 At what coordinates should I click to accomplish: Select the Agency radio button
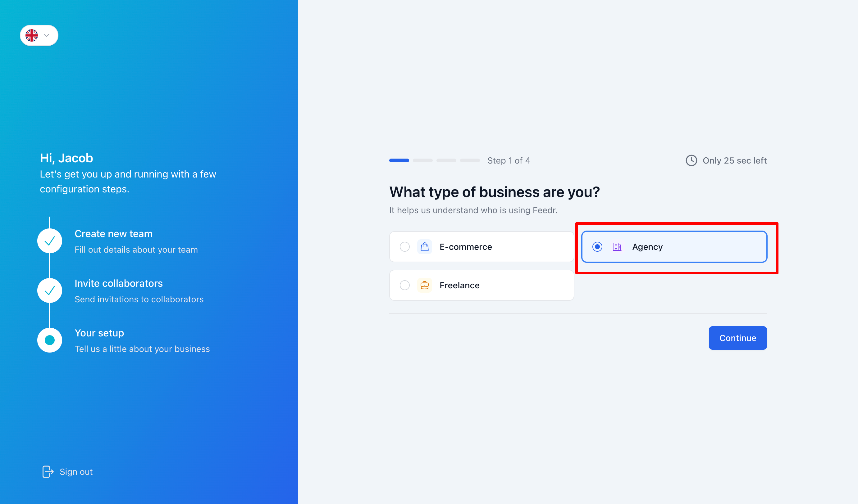(x=597, y=246)
